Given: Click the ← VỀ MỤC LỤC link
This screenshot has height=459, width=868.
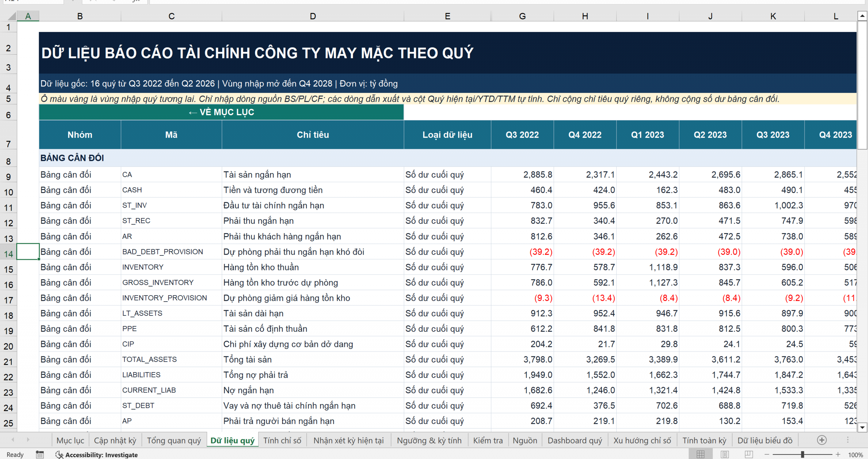Looking at the screenshot, I should click(x=221, y=112).
